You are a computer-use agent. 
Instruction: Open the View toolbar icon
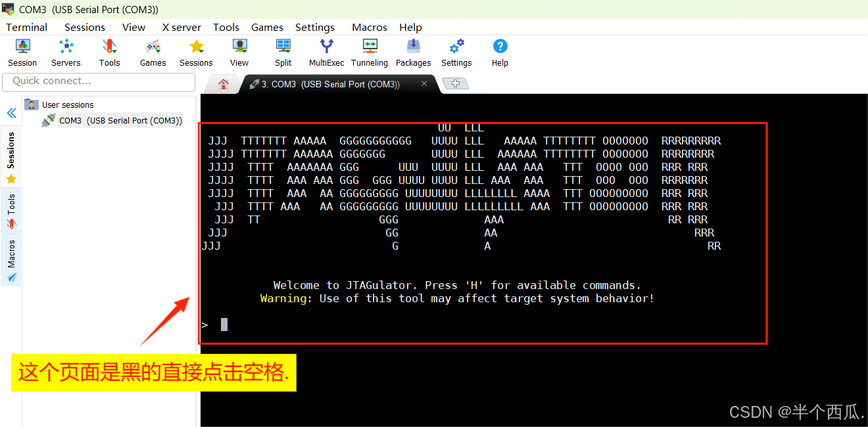click(239, 53)
